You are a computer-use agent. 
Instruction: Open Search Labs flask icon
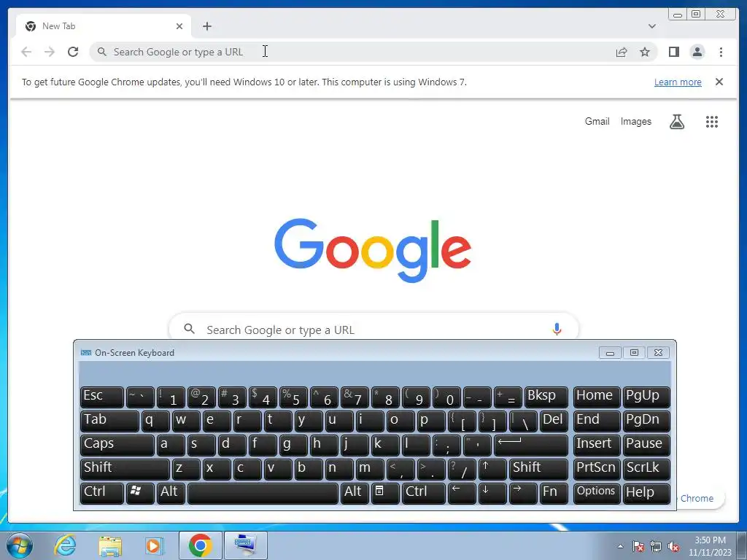677,122
